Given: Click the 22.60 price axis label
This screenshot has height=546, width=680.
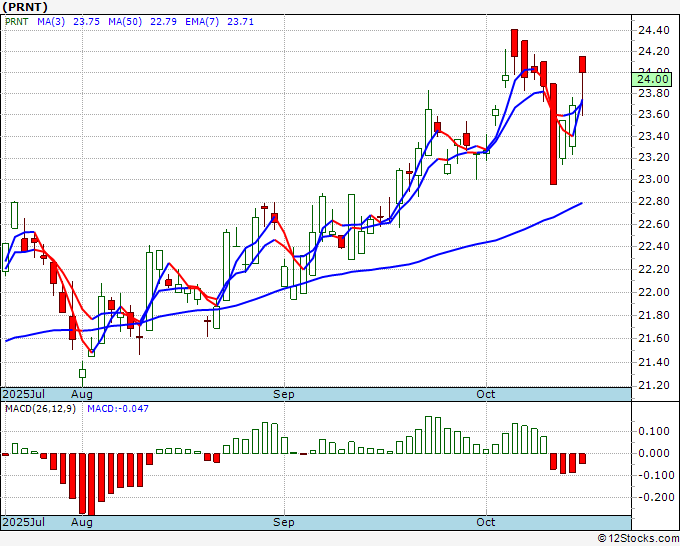Looking at the screenshot, I should (654, 224).
